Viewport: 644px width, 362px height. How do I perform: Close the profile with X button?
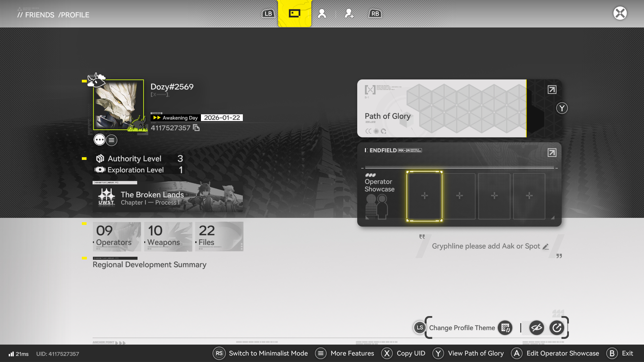tap(620, 13)
